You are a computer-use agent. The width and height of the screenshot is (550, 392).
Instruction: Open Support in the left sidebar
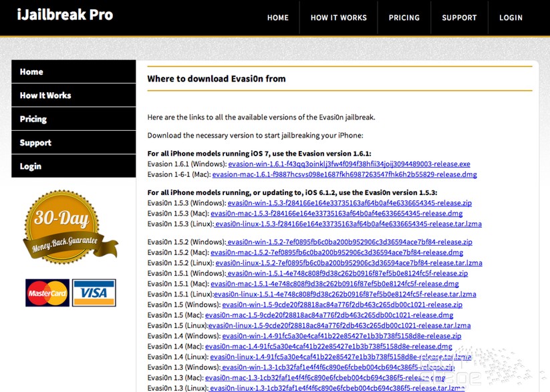[x=74, y=143]
